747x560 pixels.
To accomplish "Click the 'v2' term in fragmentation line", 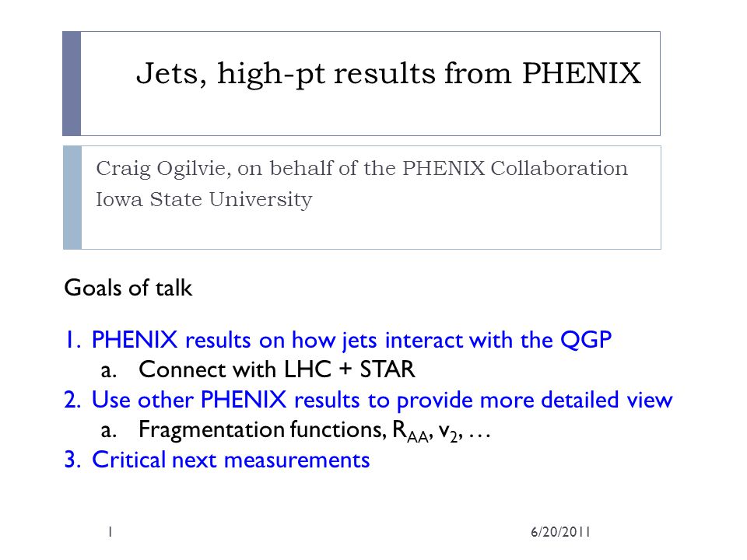I will (448, 432).
